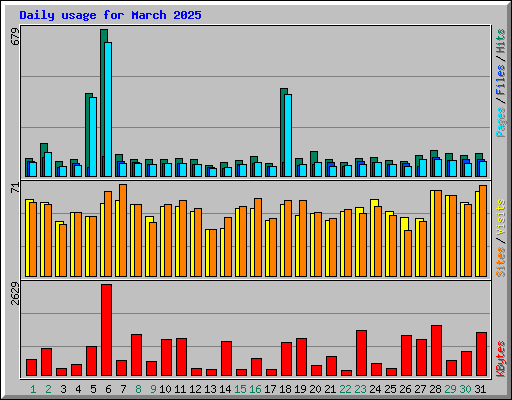The width and height of the screenshot is (512, 400).
Task: Click the orange bar for day 7
Action: [123, 230]
